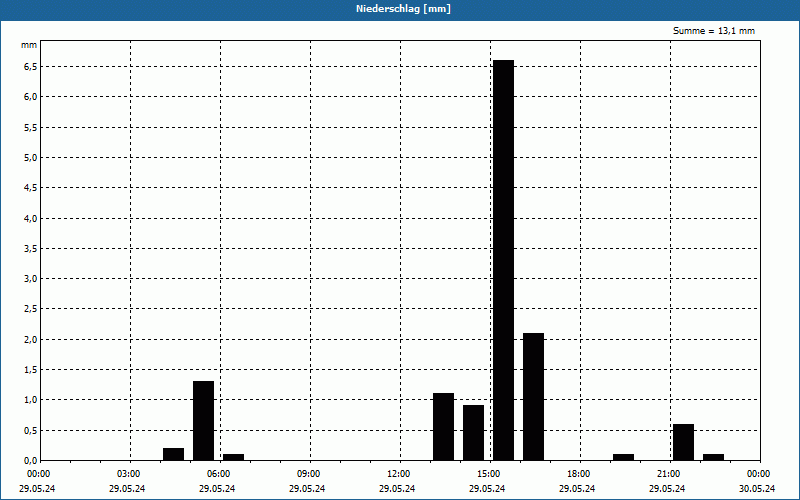Select the 0,6 mm bar after 21:00
This screenshot has height=500, width=800.
coord(683,442)
